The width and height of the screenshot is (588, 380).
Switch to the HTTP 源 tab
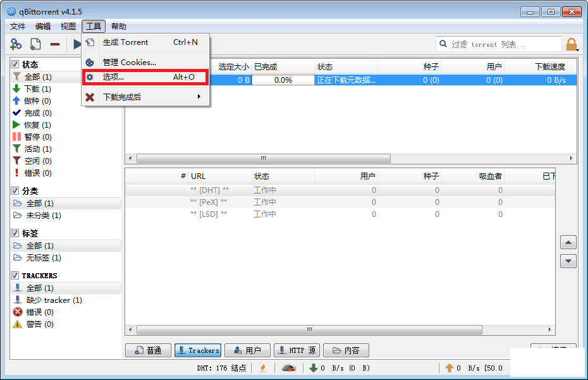click(x=297, y=350)
